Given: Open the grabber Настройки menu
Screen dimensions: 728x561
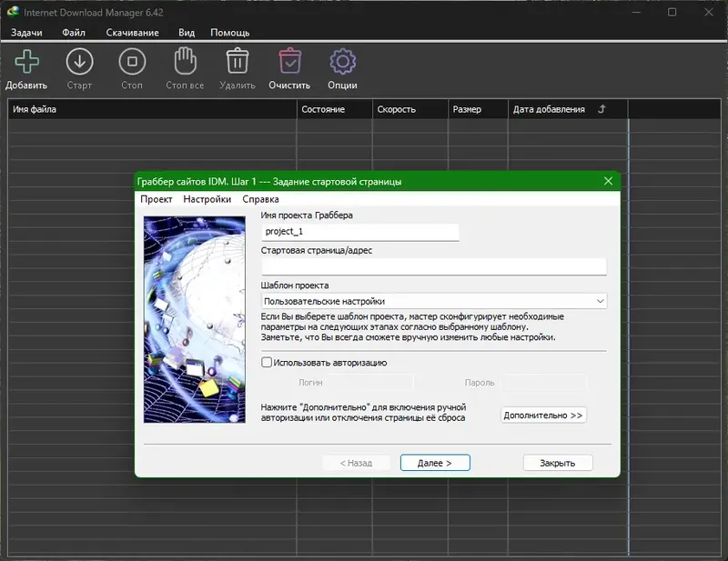Looking at the screenshot, I should click(207, 199).
